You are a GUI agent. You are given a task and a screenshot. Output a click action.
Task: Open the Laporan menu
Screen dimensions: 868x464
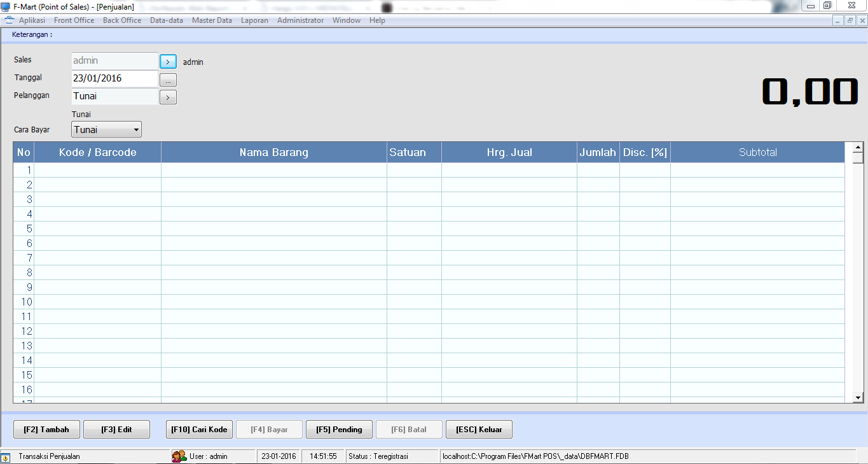point(254,20)
